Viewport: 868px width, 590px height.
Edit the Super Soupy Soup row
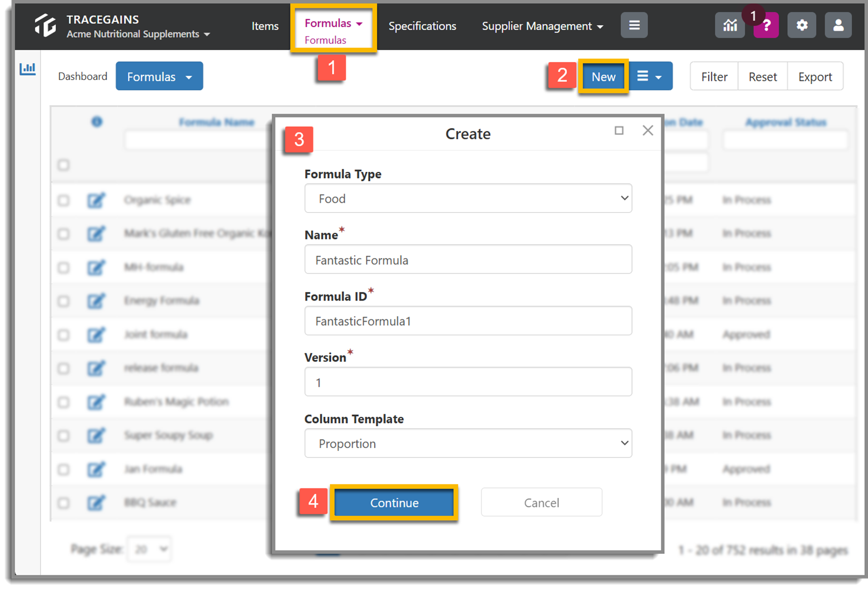pyautogui.click(x=96, y=435)
